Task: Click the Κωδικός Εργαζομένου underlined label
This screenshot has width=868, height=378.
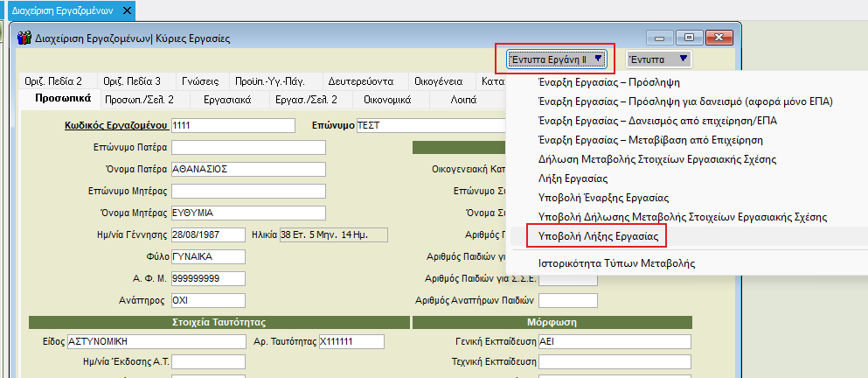Action: pos(115,126)
